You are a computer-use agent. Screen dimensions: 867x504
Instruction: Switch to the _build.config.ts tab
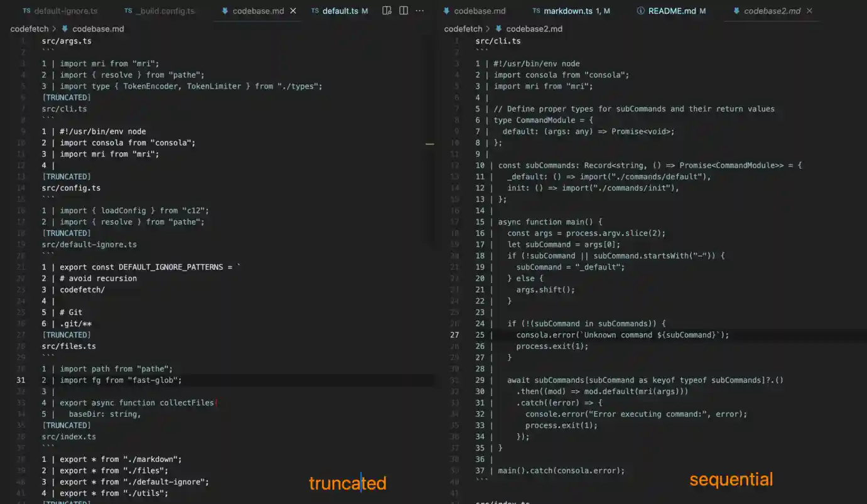click(x=159, y=11)
